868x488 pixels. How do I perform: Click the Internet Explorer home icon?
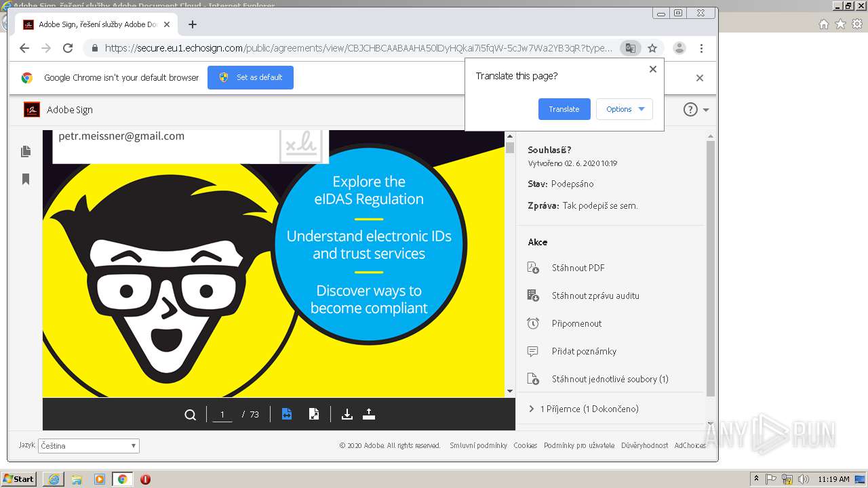point(824,24)
